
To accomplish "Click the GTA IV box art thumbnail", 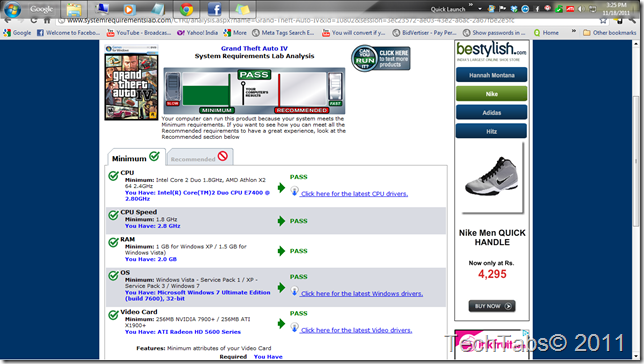I will pos(131,82).
